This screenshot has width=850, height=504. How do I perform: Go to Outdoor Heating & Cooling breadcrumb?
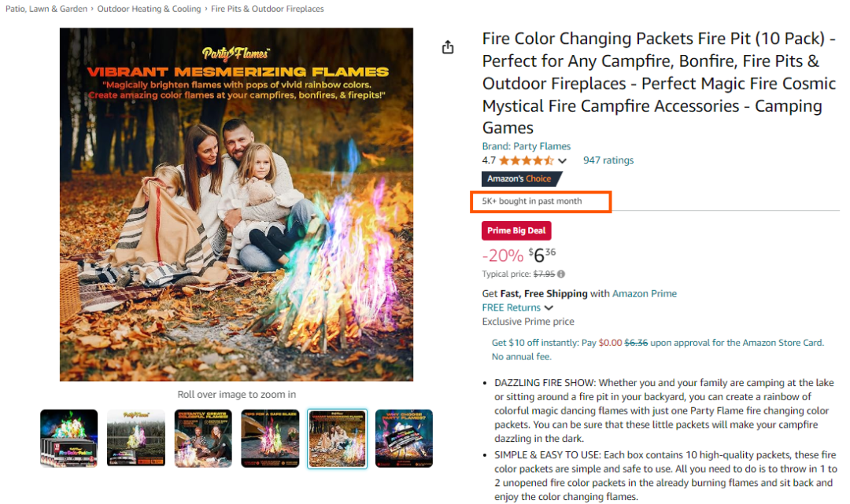pos(149,9)
